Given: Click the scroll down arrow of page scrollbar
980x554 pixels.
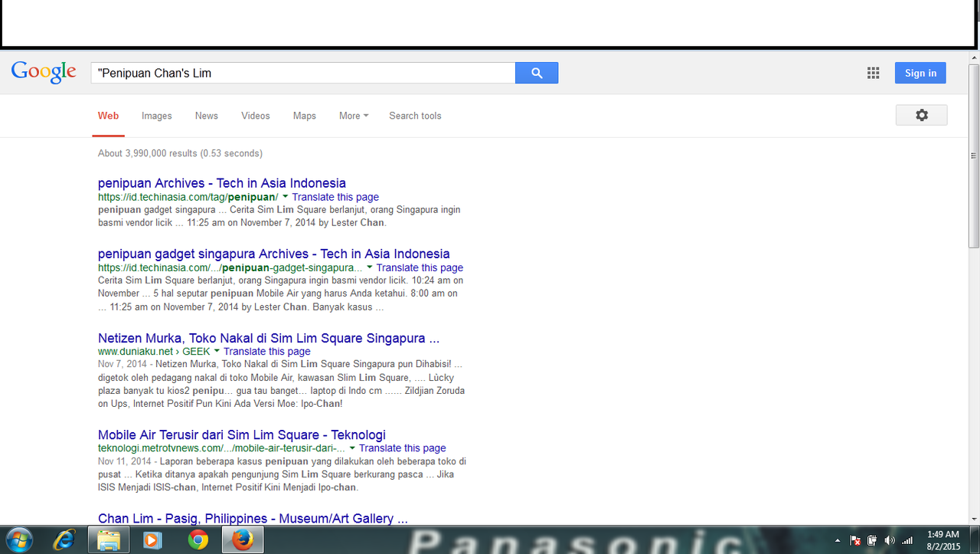Looking at the screenshot, I should pyautogui.click(x=973, y=520).
